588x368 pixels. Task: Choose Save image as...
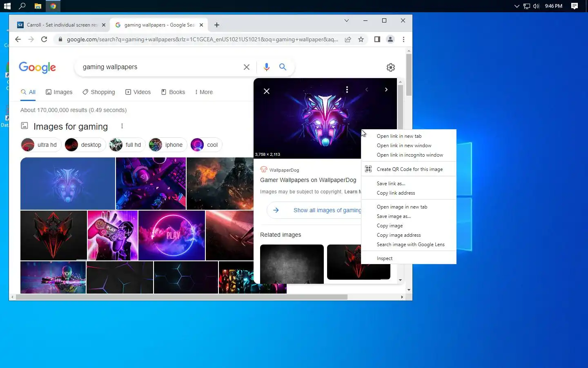click(x=409, y=216)
